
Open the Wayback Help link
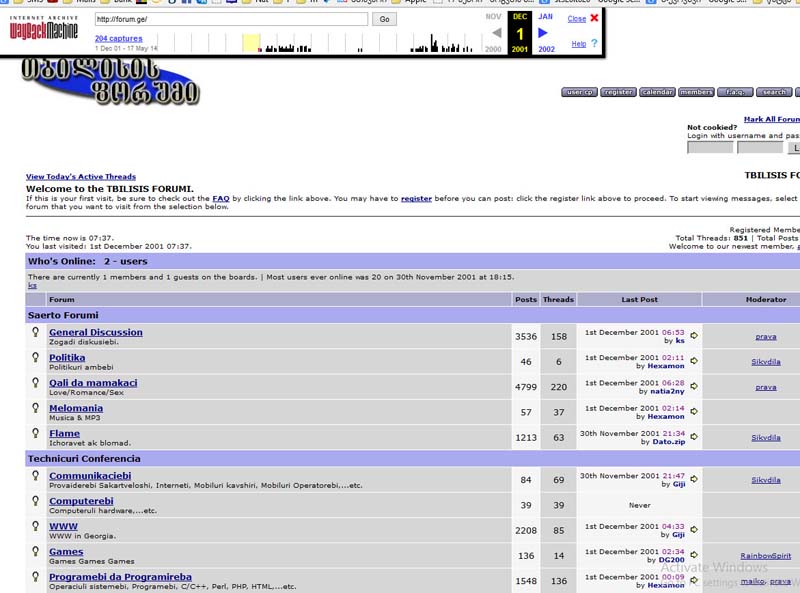579,44
